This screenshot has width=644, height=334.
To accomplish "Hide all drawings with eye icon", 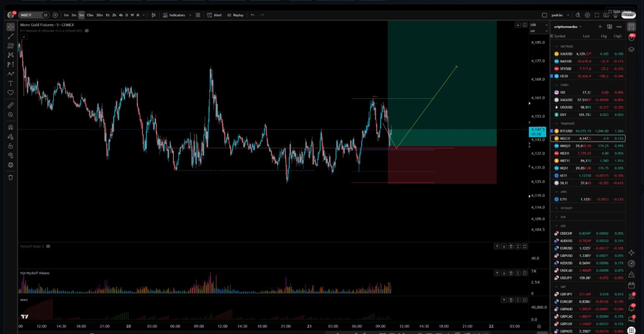I will [10, 155].
